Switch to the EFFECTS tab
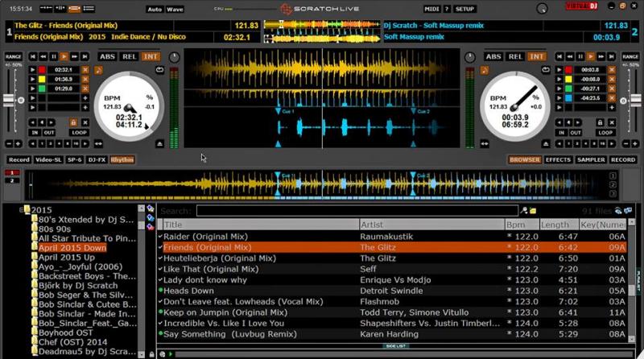The height and width of the screenshot is (359, 644). [558, 160]
